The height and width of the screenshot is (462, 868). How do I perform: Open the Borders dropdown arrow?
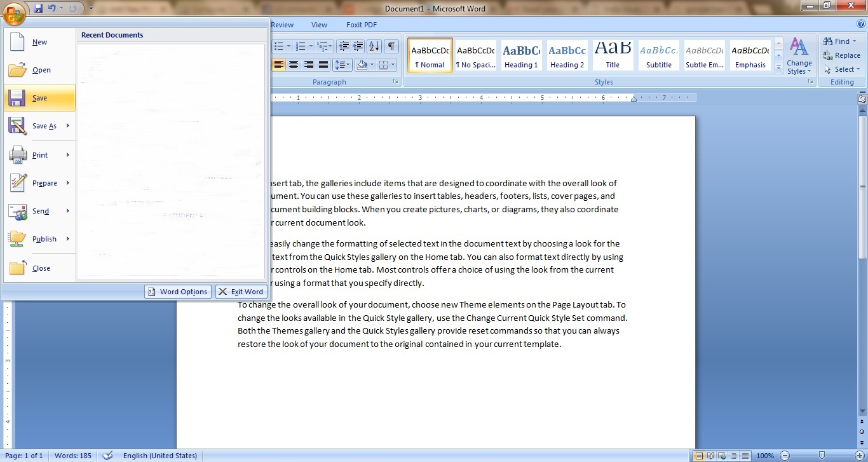point(393,65)
